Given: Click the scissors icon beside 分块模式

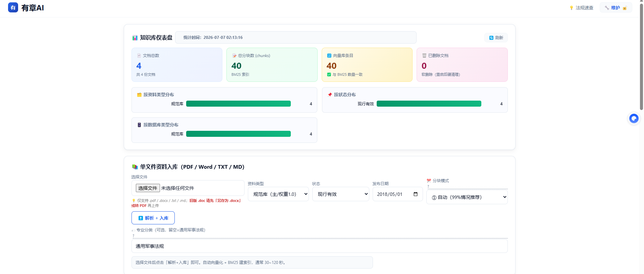Looking at the screenshot, I should point(429,180).
